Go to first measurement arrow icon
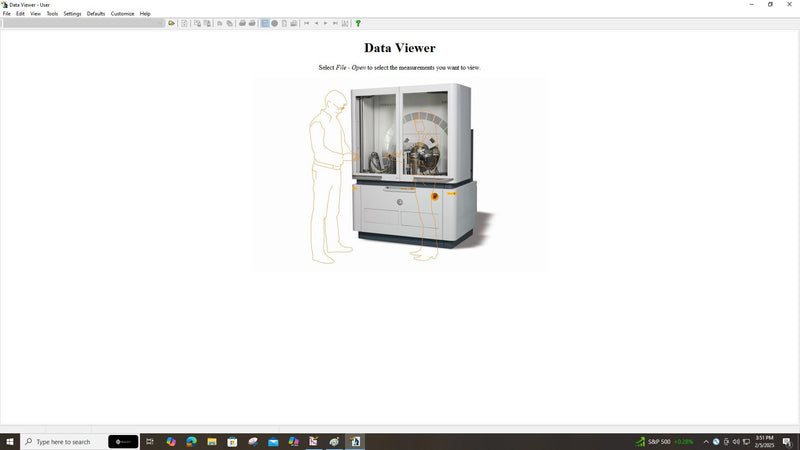The image size is (800, 450). pyautogui.click(x=307, y=23)
